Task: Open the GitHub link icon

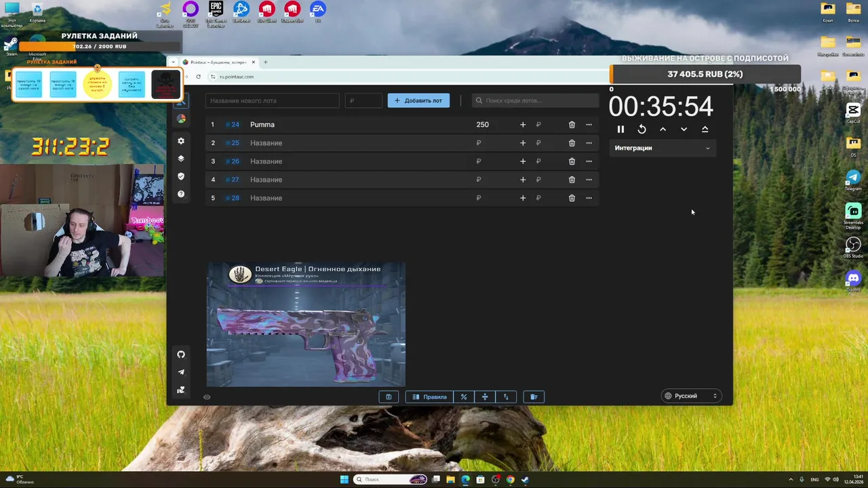Action: (x=181, y=354)
